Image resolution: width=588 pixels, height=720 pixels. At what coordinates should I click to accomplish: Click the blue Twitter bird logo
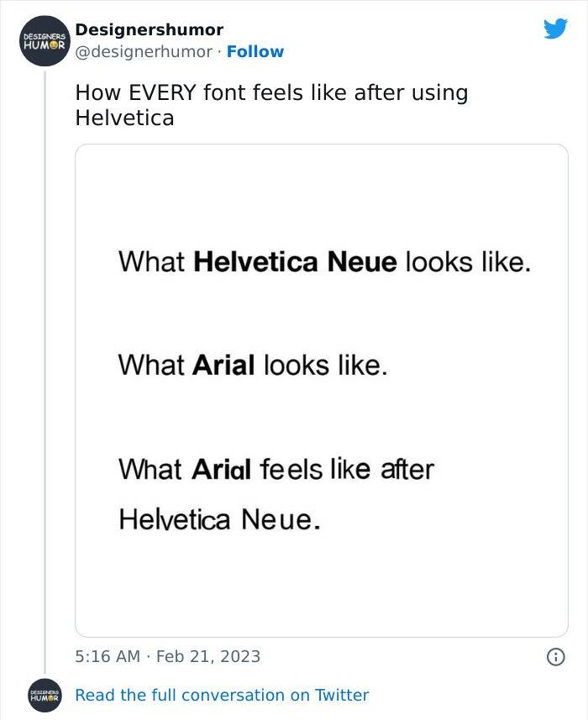pos(555,29)
